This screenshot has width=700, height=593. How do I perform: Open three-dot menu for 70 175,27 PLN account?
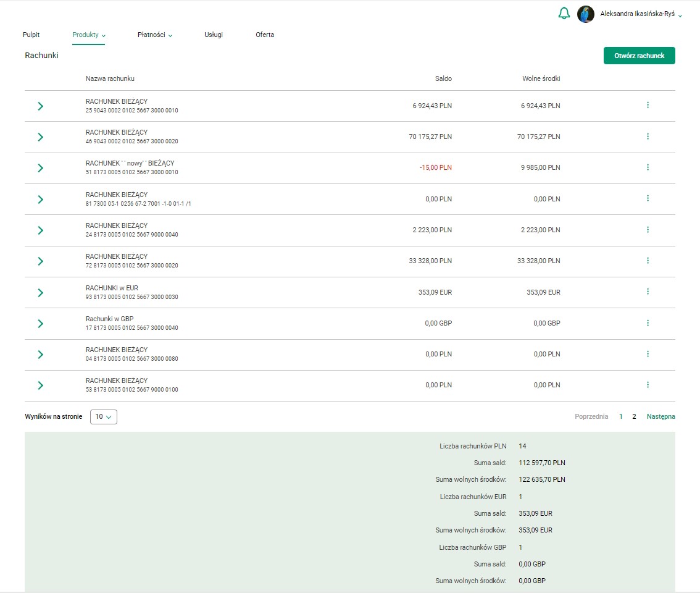tap(648, 137)
